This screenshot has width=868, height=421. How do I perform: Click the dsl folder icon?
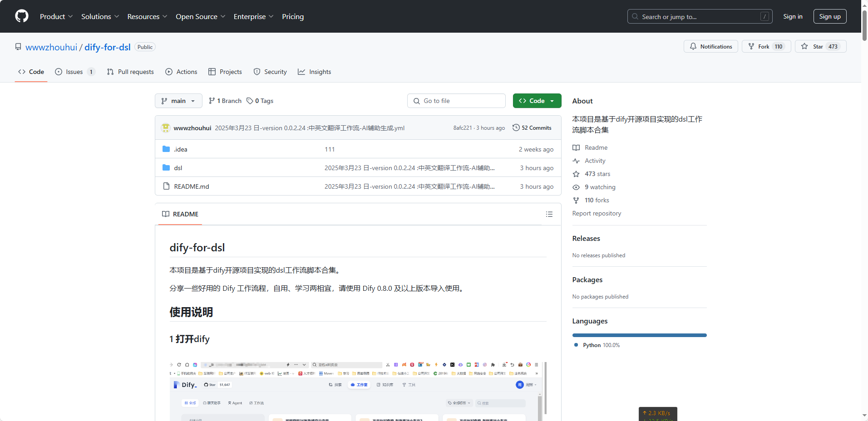(x=166, y=168)
